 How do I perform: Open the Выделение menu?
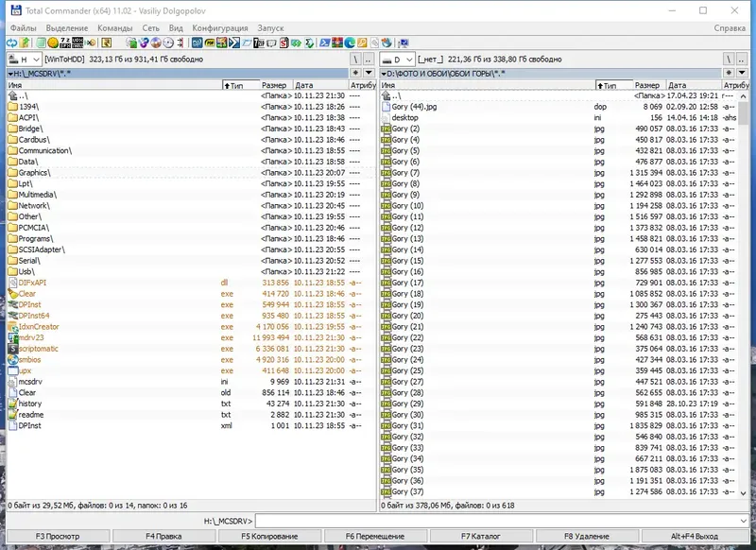pos(67,28)
